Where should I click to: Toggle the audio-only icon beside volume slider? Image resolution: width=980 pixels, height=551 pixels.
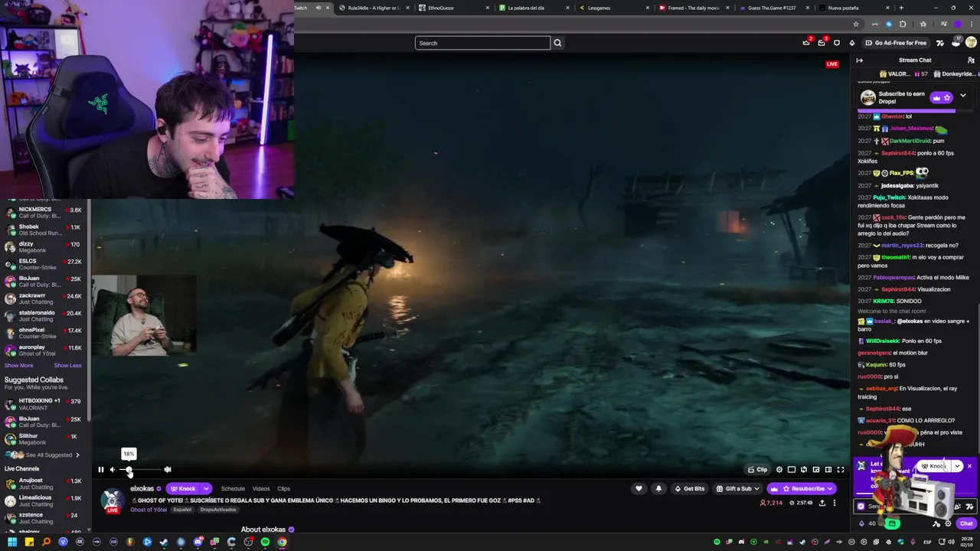168,470
